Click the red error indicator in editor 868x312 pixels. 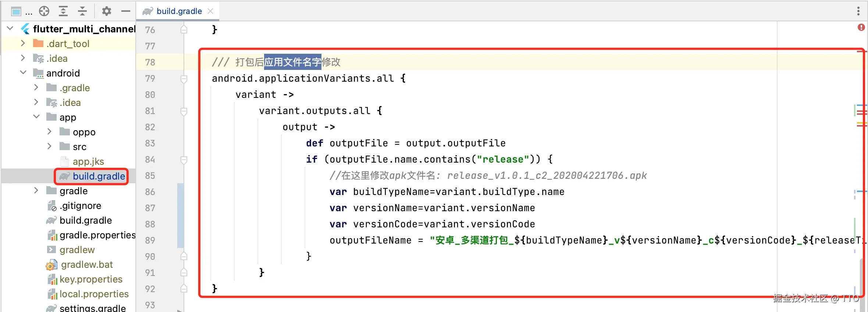[x=861, y=27]
